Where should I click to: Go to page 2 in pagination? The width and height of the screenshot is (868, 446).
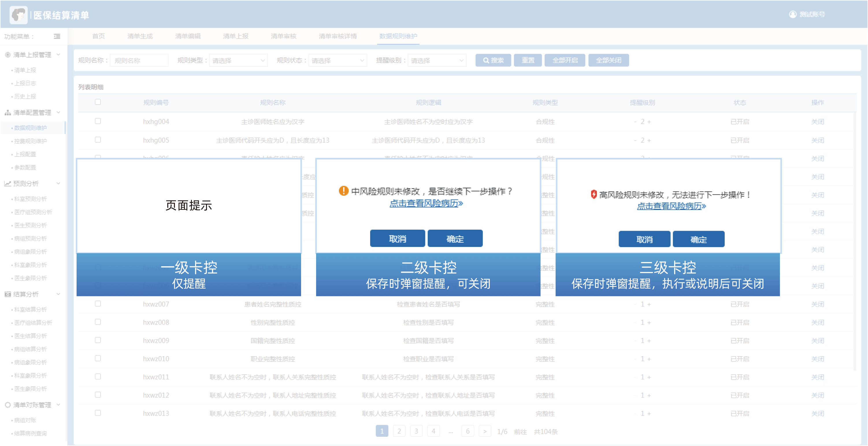399,431
